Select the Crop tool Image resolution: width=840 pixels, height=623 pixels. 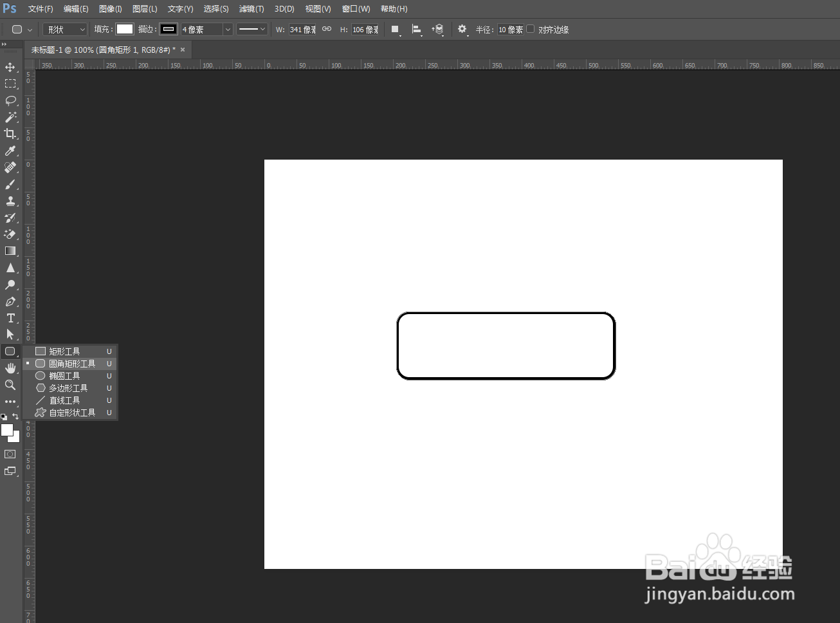pyautogui.click(x=10, y=134)
